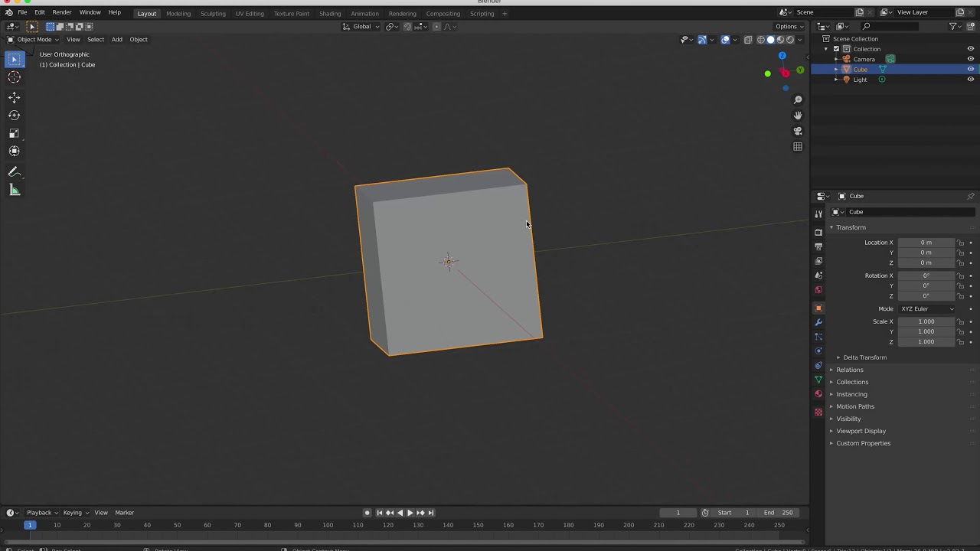Open the Object Mode dropdown
The image size is (980, 551).
click(33, 40)
